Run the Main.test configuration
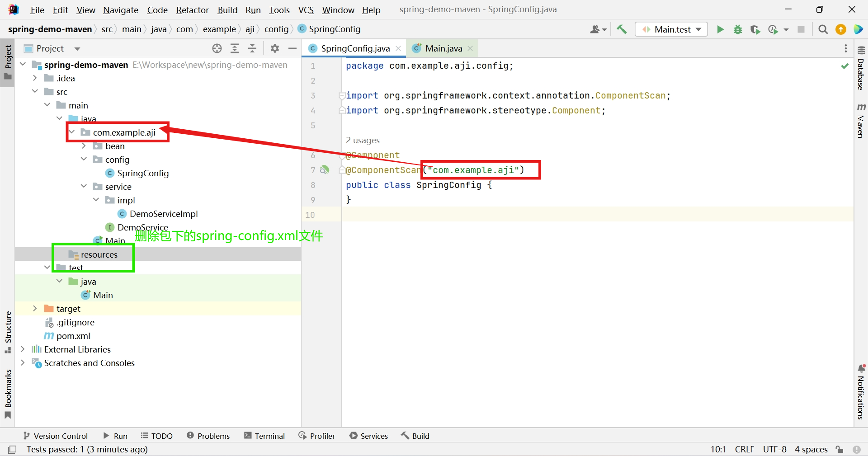Image resolution: width=868 pixels, height=456 pixels. tap(720, 29)
